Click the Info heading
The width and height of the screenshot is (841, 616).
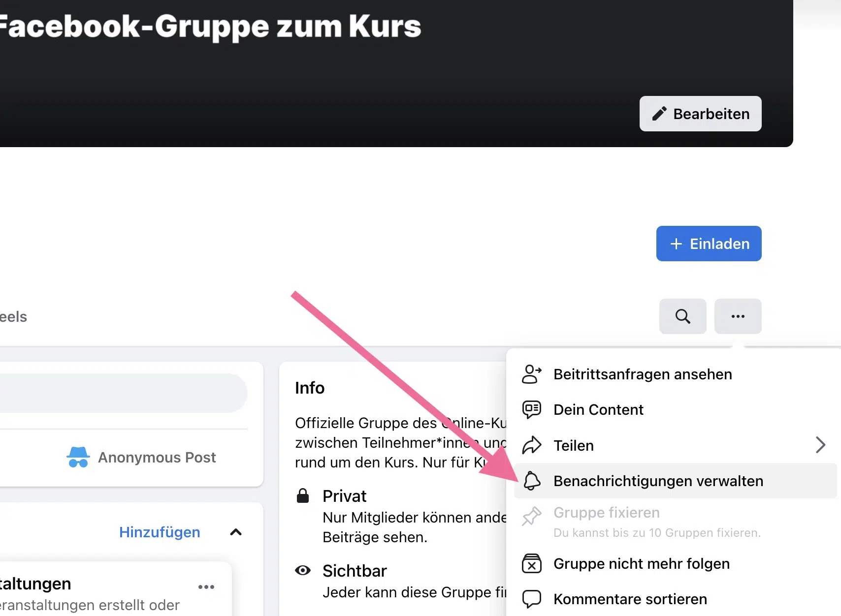pos(310,388)
